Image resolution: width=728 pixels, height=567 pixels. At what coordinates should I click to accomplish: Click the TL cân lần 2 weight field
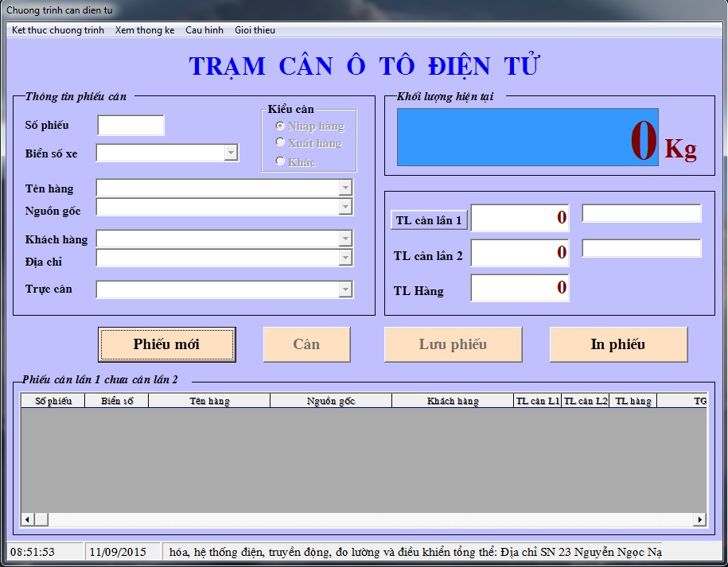[x=520, y=253]
